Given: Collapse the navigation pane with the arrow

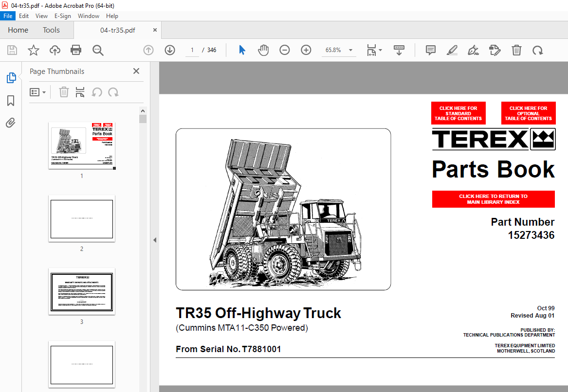Looking at the screenshot, I should pos(155,240).
